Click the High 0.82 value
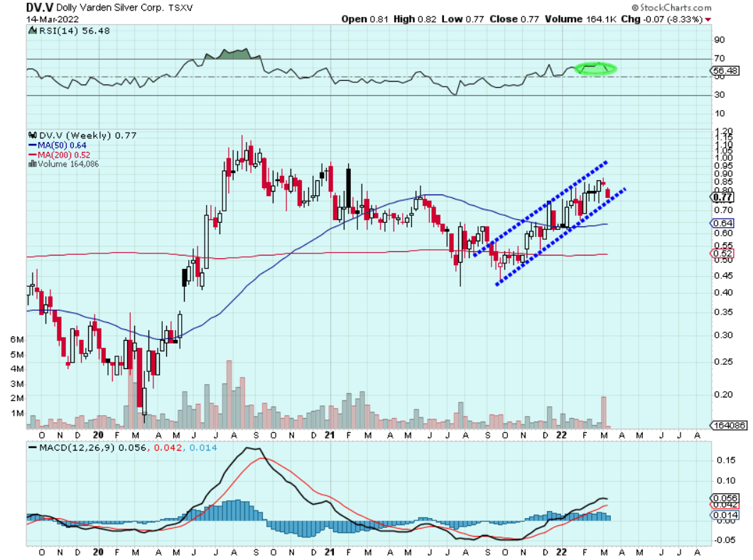This screenshot has width=753, height=560. pos(415,19)
